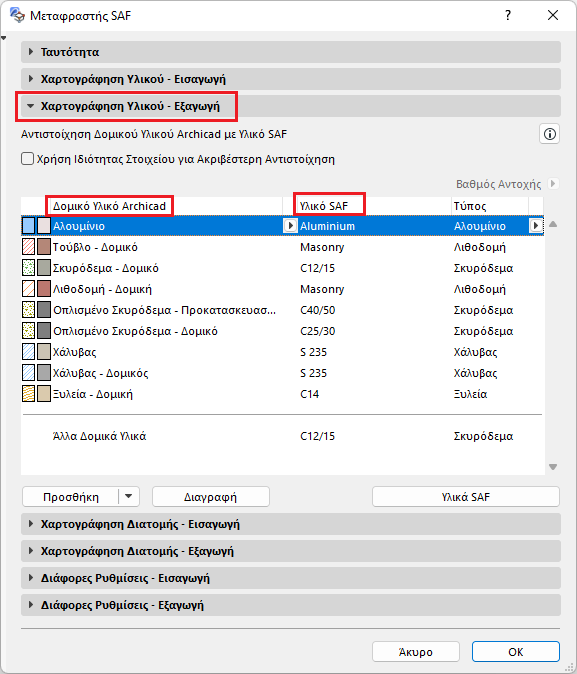Click fill pattern icon of Λιθοδομή - Δομική row
This screenshot has width=577, height=674.
point(28,289)
